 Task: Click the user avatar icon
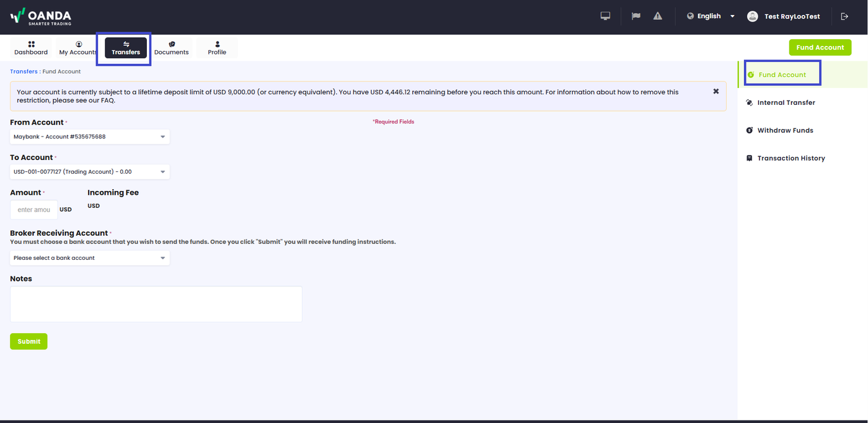tap(753, 16)
